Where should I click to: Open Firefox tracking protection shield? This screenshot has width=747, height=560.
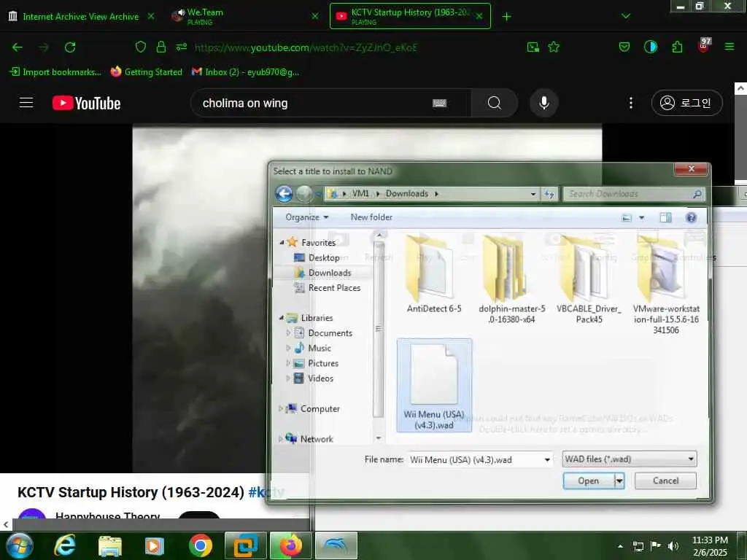click(x=141, y=47)
